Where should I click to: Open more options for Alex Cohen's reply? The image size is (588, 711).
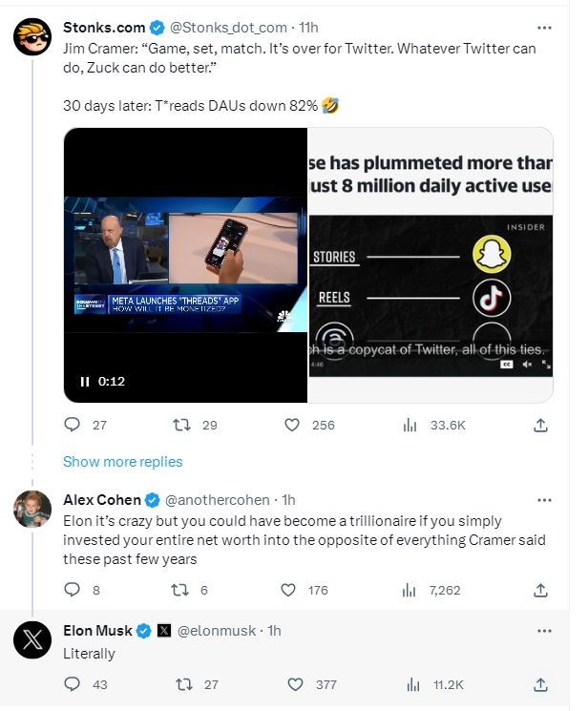pos(544,499)
